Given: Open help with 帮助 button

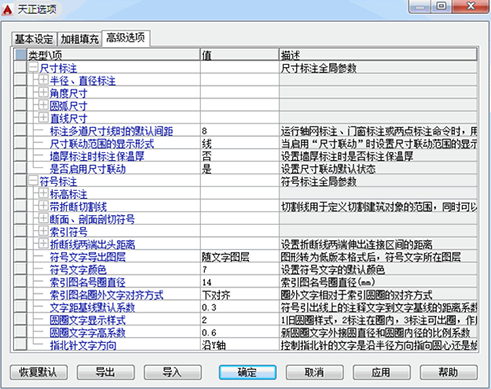Looking at the screenshot, I should click(x=449, y=372).
